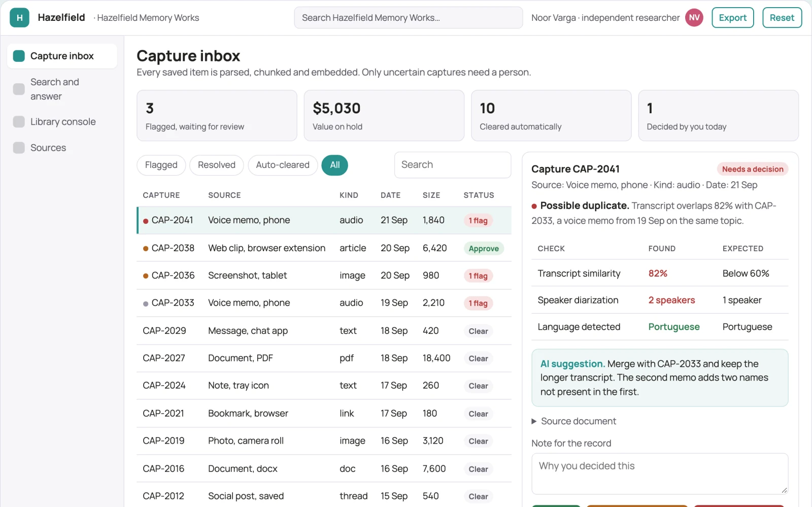The image size is (812, 507).
Task: Select capture CAP-2019
Action: point(324,441)
